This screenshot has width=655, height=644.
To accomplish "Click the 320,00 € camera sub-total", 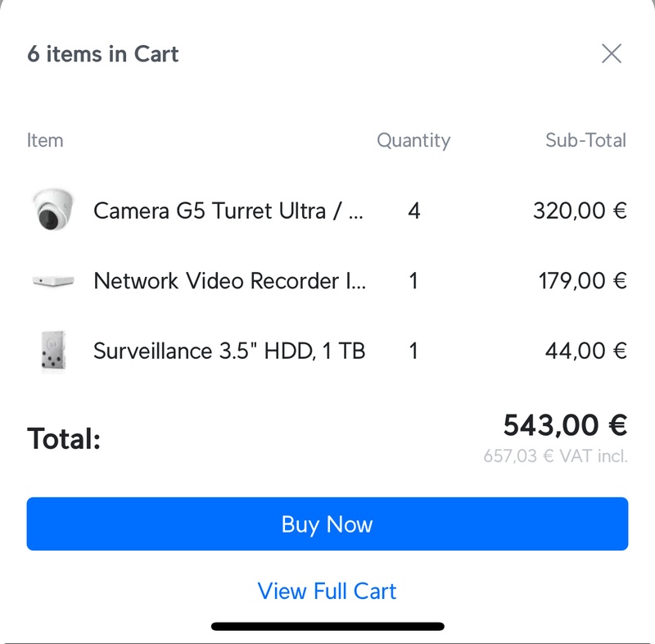I will 580,211.
